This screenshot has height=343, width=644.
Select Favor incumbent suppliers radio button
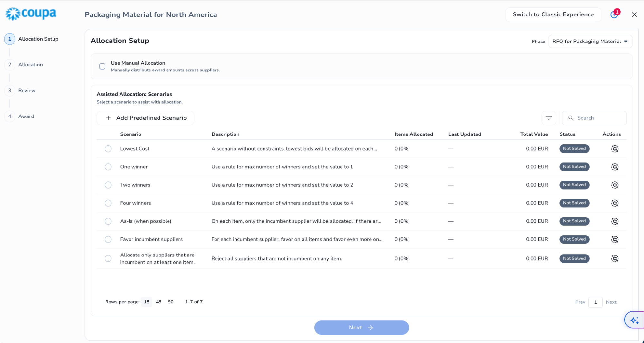108,239
